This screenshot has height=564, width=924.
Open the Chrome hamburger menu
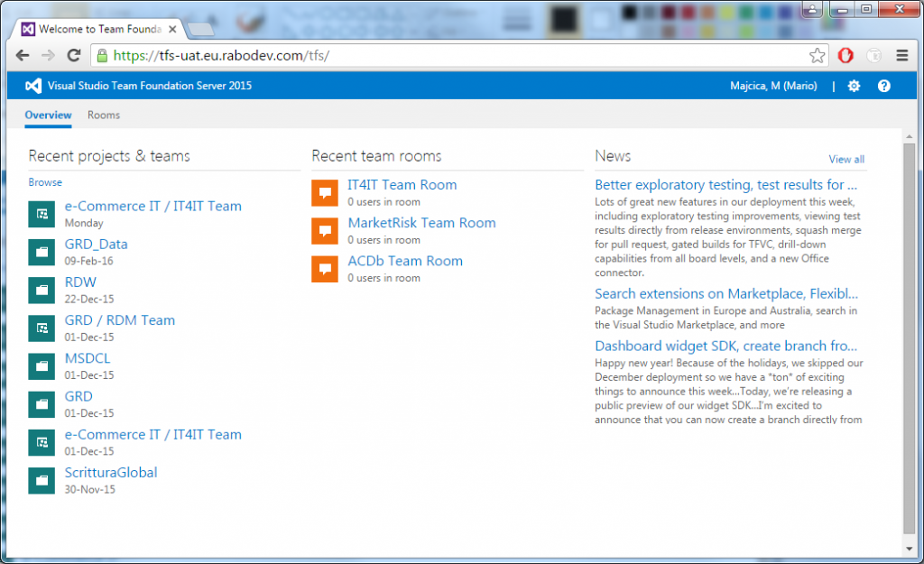click(x=901, y=55)
